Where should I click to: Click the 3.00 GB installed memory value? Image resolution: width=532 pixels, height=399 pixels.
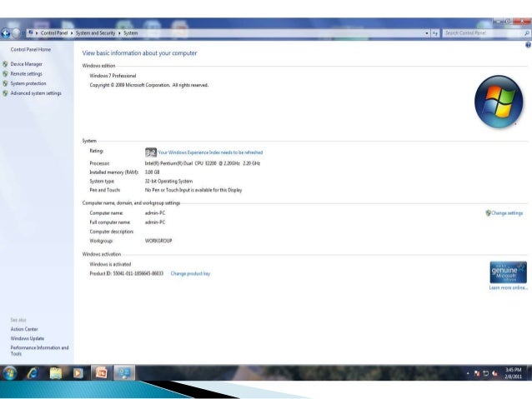click(152, 172)
